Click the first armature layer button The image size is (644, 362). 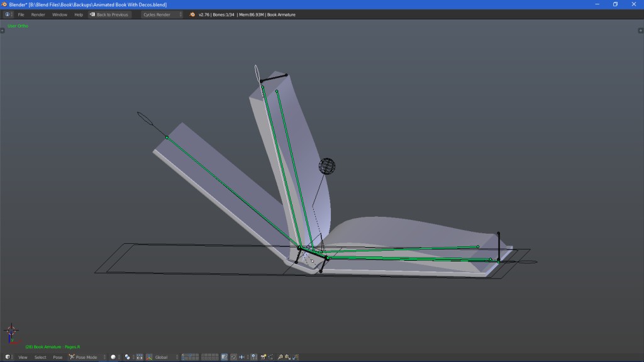(x=184, y=356)
